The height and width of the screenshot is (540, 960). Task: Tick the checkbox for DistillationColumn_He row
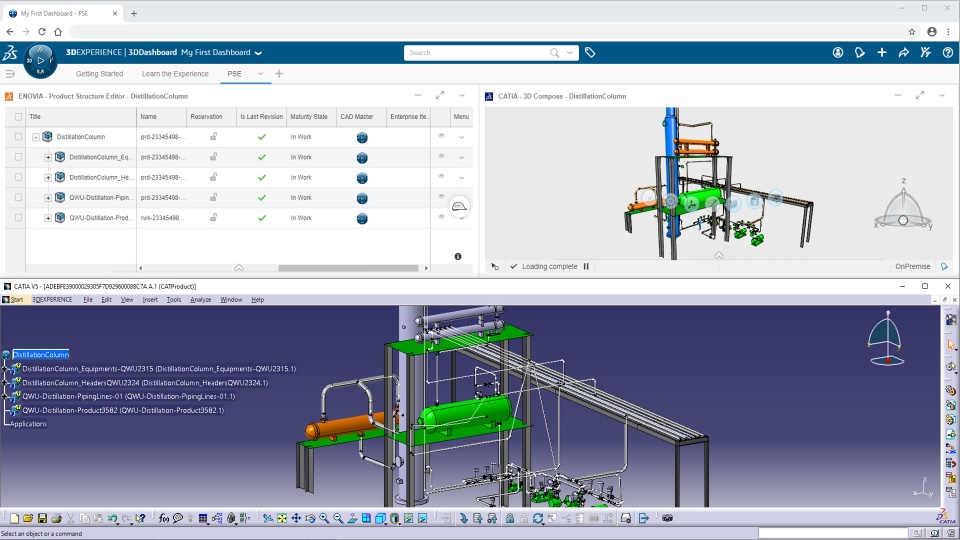18,178
